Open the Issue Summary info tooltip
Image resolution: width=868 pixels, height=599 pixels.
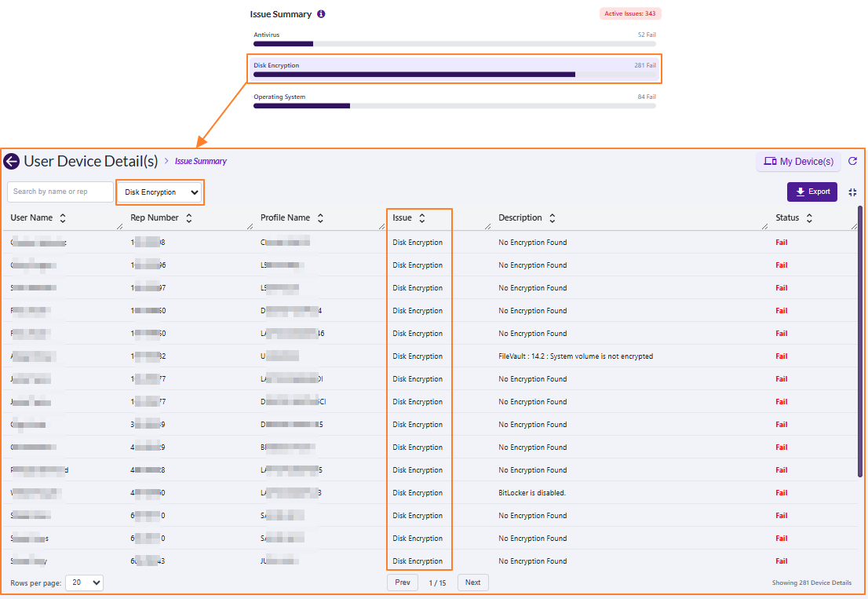pos(322,13)
